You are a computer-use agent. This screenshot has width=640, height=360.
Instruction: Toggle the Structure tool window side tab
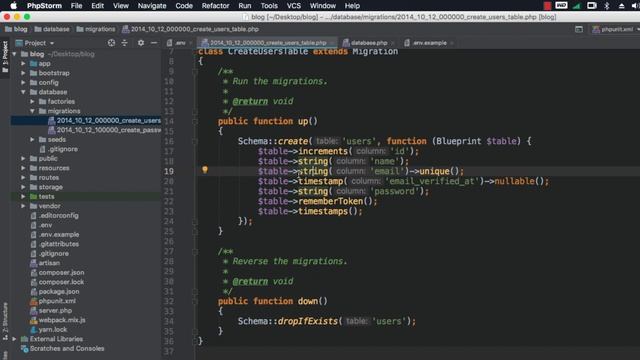[5, 321]
